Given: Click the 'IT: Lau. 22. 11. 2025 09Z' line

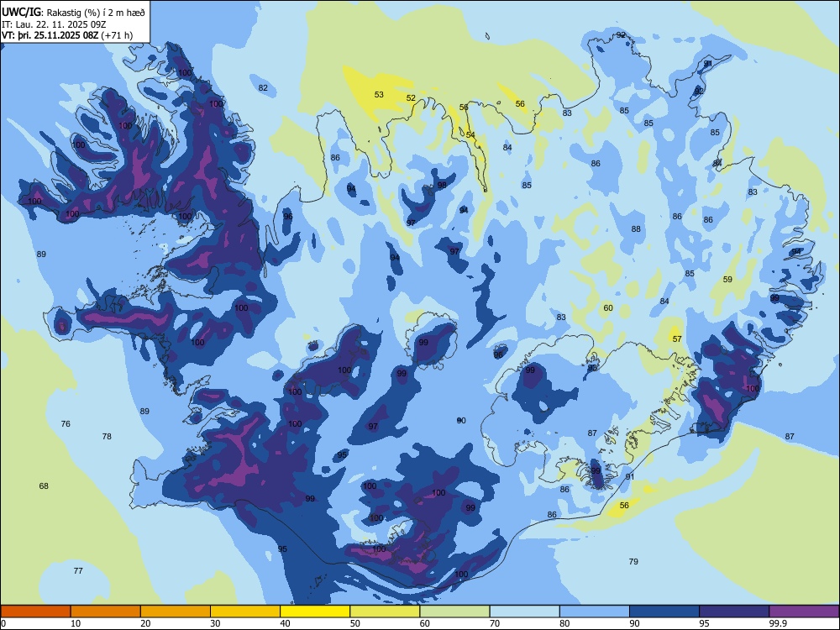Looking at the screenshot, I should coord(54,24).
